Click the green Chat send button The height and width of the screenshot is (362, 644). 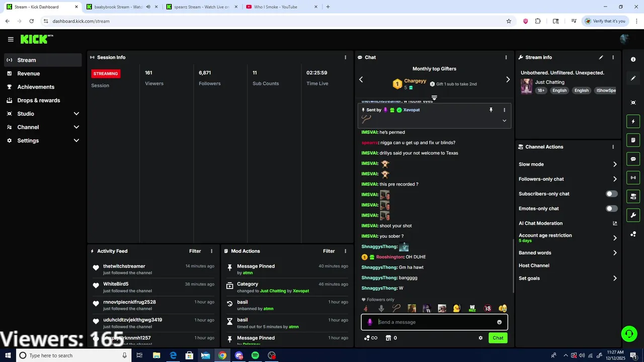pyautogui.click(x=498, y=338)
